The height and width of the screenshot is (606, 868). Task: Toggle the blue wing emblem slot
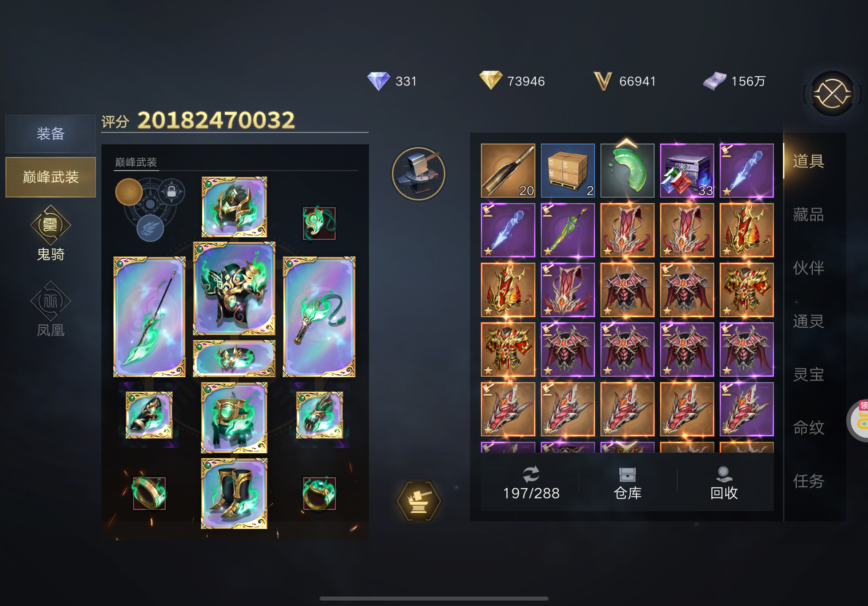[x=150, y=228]
